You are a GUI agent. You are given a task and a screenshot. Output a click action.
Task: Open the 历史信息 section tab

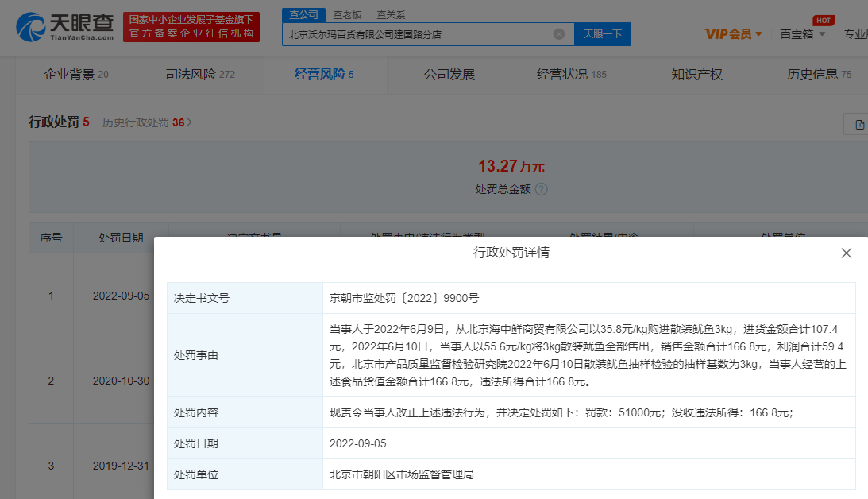(819, 75)
